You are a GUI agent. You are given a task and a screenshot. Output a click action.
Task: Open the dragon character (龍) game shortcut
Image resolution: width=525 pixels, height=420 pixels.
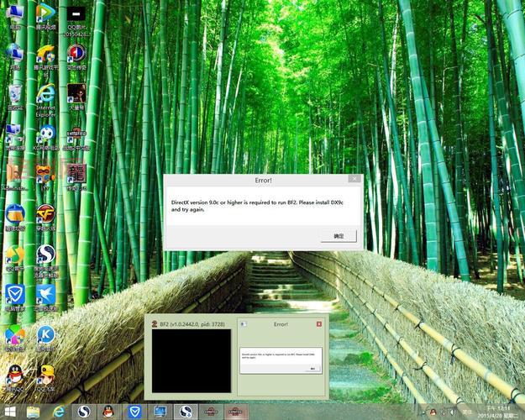(76, 177)
